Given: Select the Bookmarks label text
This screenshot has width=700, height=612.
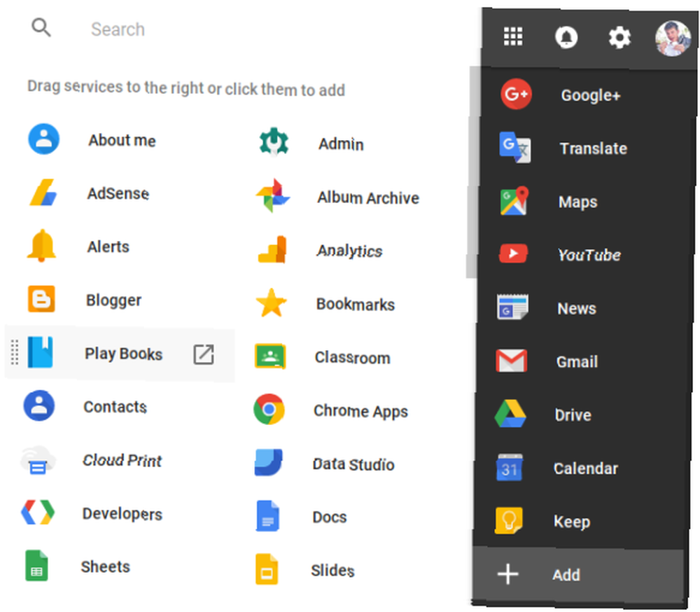Looking at the screenshot, I should click(356, 304).
